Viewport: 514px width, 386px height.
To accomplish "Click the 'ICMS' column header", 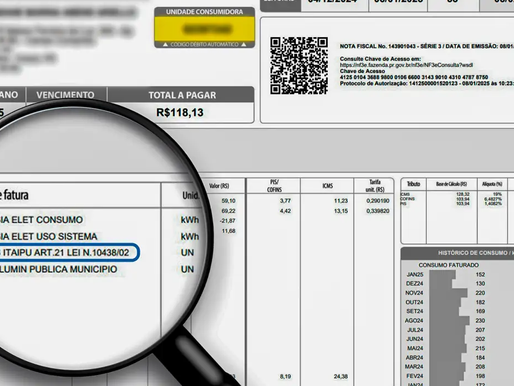I will point(327,186).
